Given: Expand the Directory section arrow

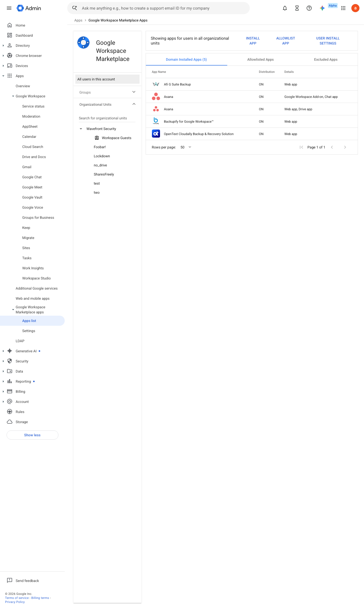Looking at the screenshot, I should click(x=3, y=46).
